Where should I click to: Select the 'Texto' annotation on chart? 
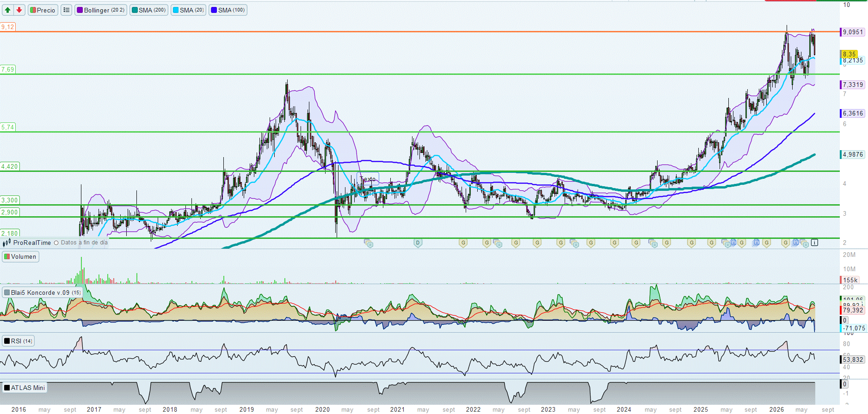(368, 179)
